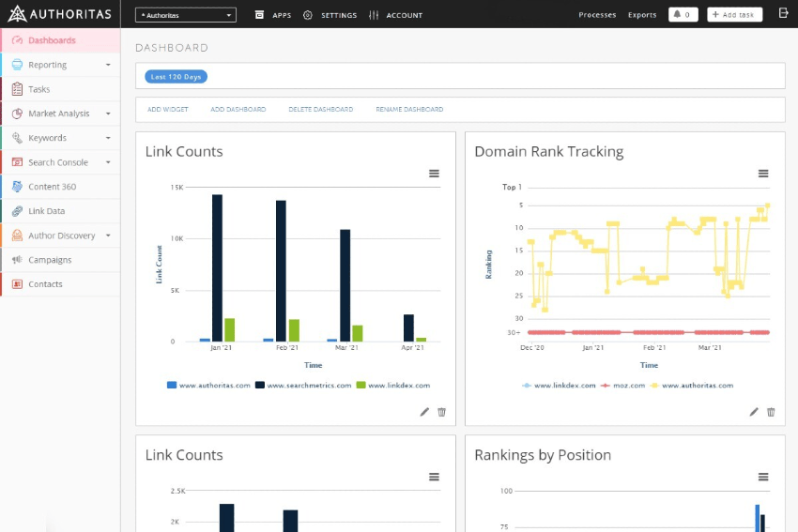Edit the Domain Rank Tracking widget
The image size is (798, 532).
pos(754,412)
